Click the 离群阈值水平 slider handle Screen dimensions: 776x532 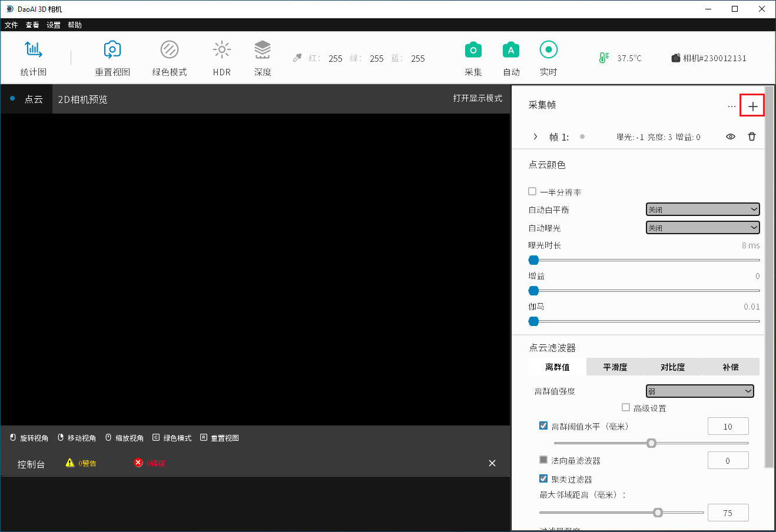[651, 443]
